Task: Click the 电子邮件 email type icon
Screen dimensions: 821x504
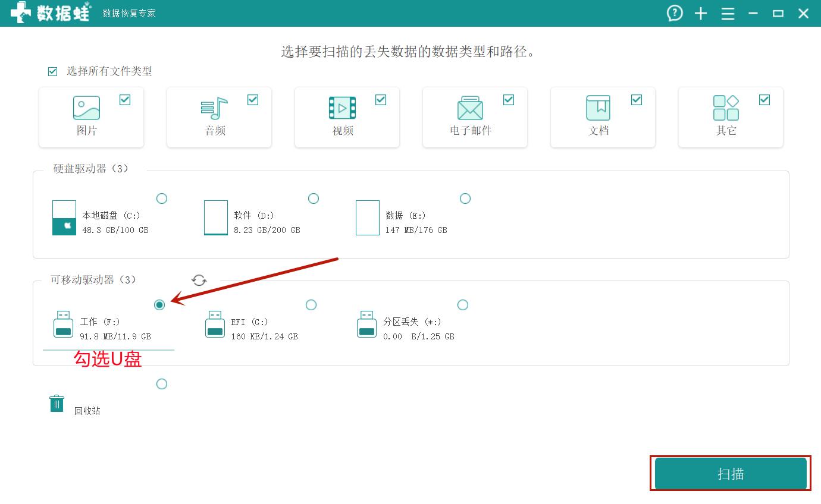Action: click(x=470, y=108)
